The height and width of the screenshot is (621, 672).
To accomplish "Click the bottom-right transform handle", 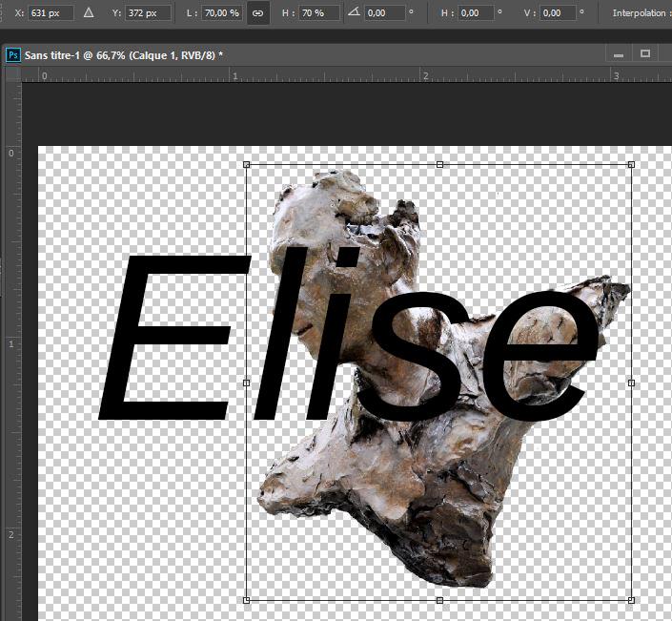I will (x=632, y=600).
